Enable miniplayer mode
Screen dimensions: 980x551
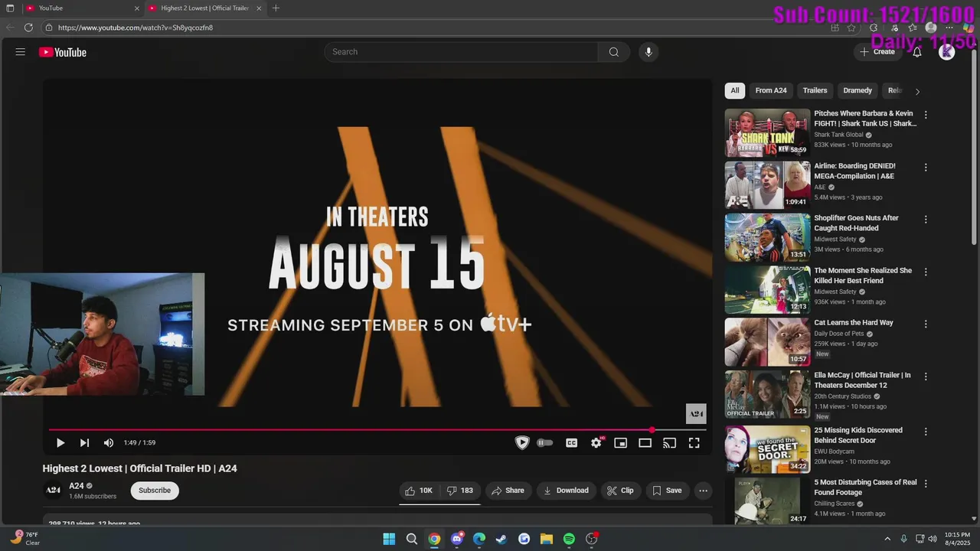pos(621,443)
